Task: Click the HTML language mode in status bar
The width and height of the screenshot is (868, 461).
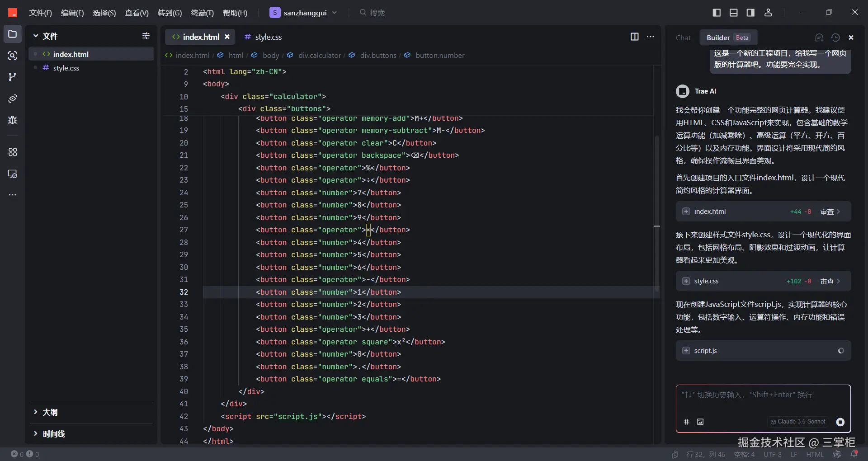Action: (x=815, y=454)
